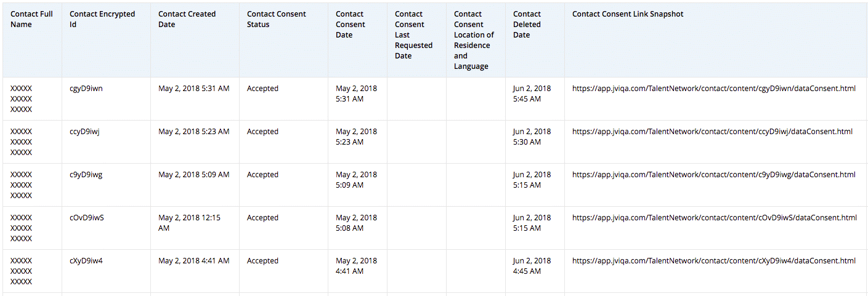Click the Contact Consent Date column header
868x296 pixels.
pyautogui.click(x=351, y=25)
